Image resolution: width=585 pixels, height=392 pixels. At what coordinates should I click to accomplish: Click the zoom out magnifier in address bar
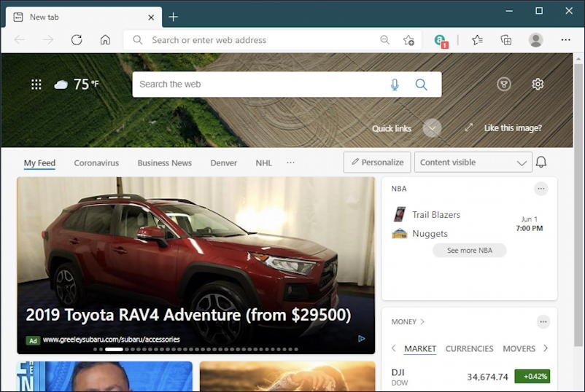point(384,39)
